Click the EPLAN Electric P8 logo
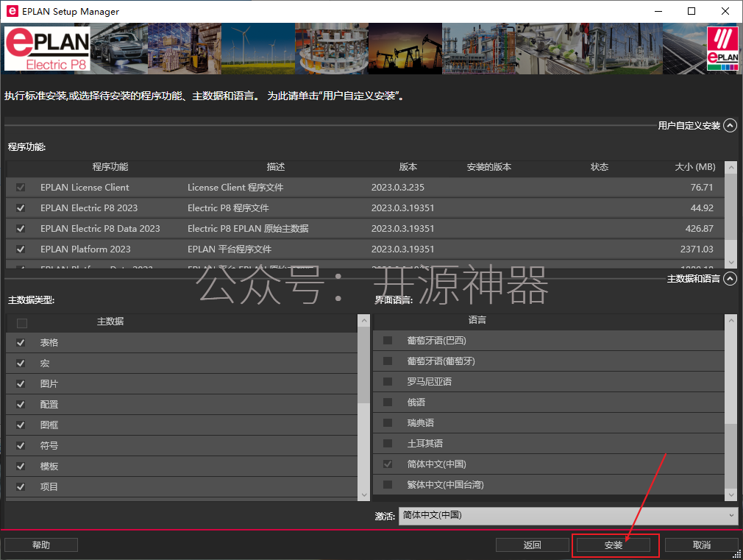 (47, 49)
